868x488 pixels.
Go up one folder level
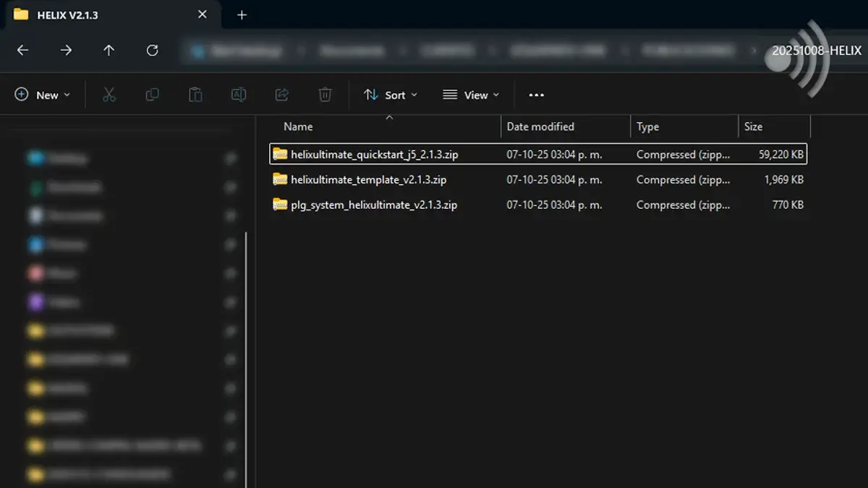point(109,51)
